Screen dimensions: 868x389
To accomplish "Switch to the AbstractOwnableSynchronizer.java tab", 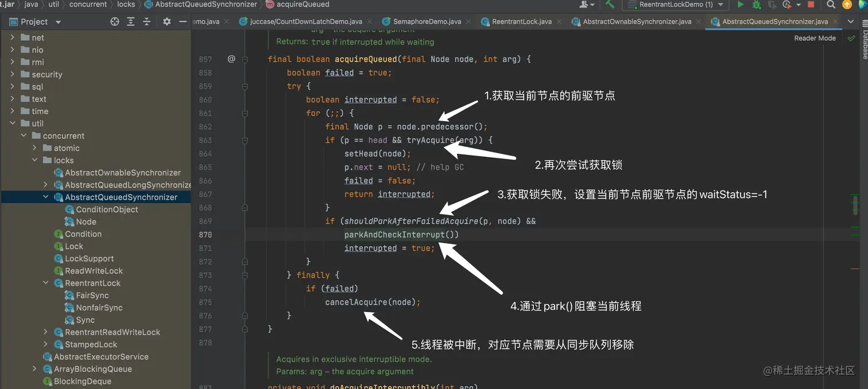I will 637,22.
